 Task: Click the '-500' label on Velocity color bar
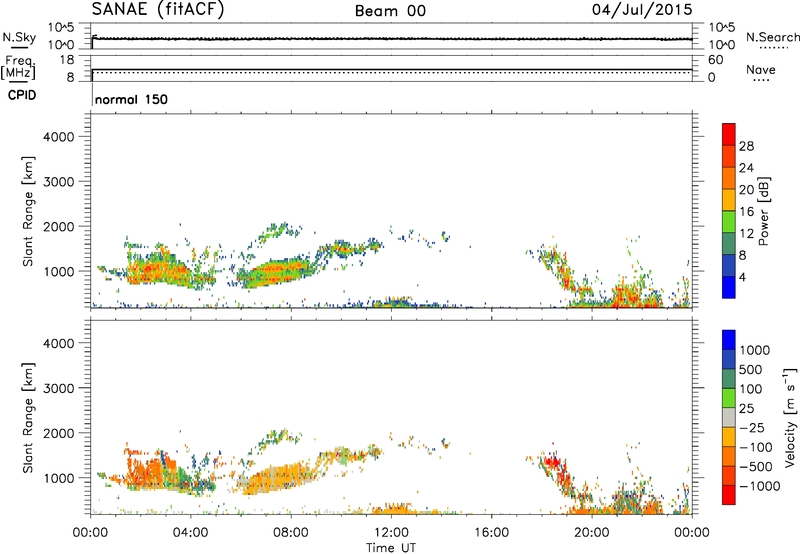point(756,466)
